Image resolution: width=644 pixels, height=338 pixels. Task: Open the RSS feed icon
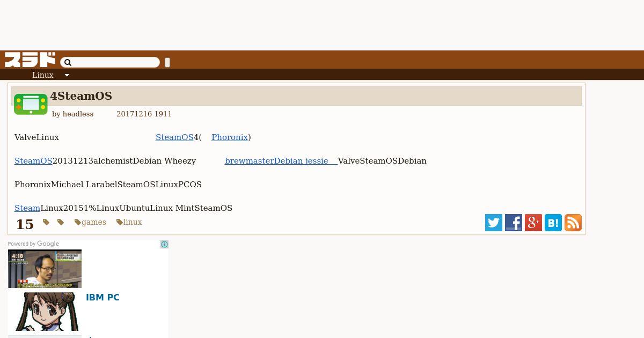click(x=573, y=223)
